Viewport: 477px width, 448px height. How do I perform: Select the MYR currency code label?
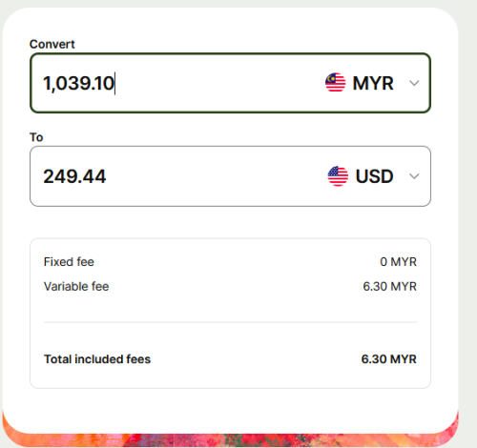(x=373, y=83)
